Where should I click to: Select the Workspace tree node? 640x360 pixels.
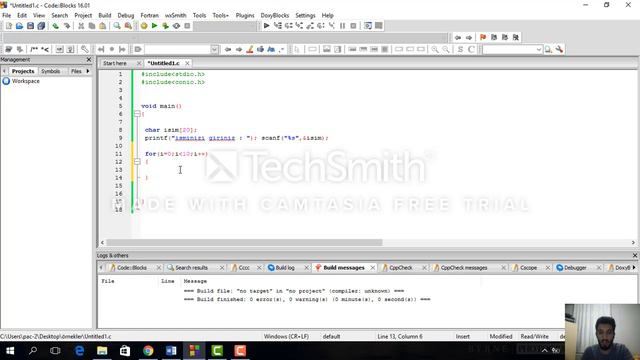[x=25, y=81]
